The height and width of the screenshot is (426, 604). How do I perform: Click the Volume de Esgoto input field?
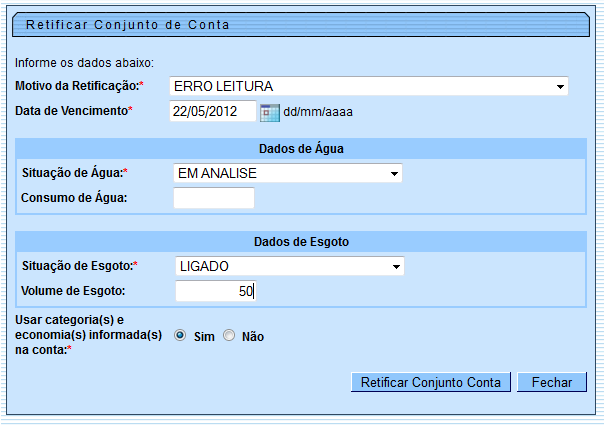coord(216,291)
